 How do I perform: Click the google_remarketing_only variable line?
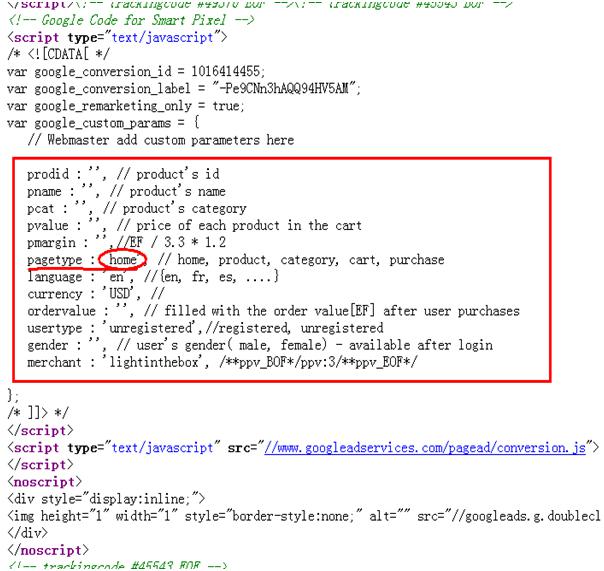pos(123,106)
